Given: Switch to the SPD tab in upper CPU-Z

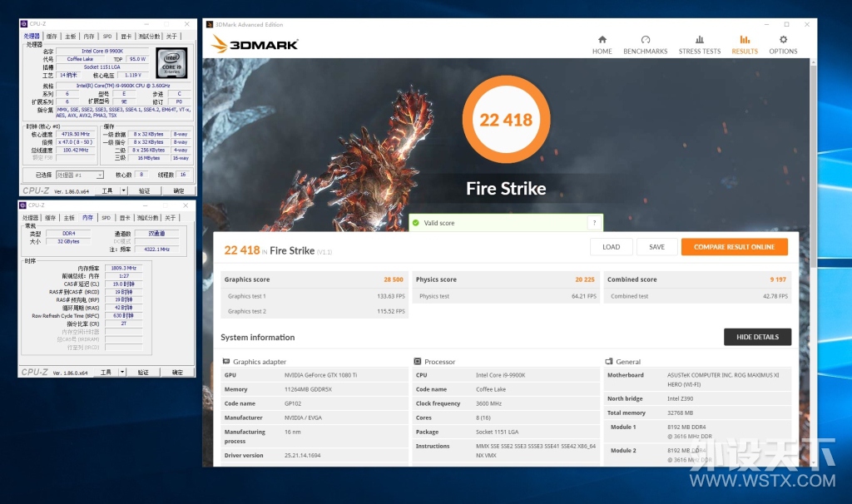Looking at the screenshot, I should coord(107,37).
